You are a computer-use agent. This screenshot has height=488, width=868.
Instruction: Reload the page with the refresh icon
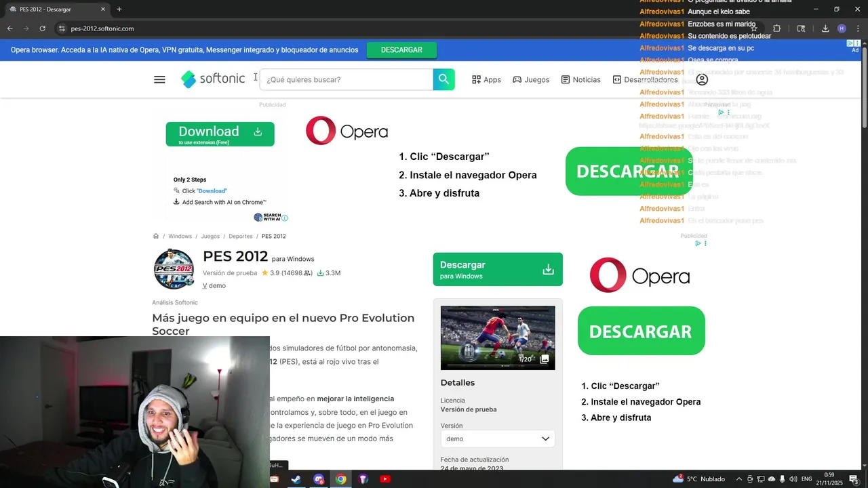[x=42, y=28]
